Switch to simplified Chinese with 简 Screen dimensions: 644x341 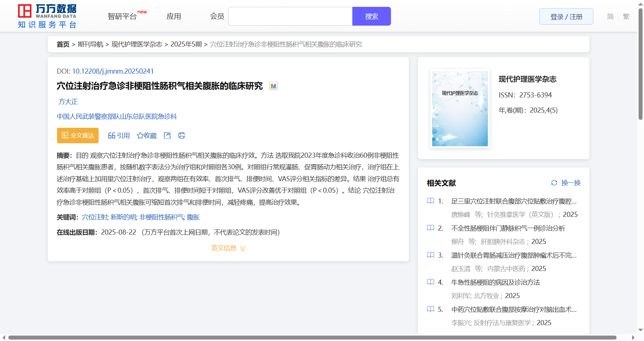[x=610, y=17]
